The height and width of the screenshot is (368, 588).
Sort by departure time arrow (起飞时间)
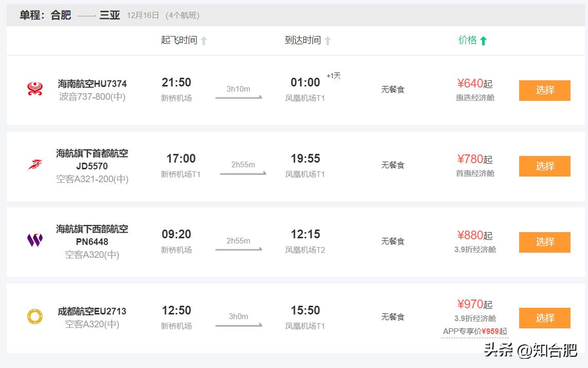tap(204, 41)
